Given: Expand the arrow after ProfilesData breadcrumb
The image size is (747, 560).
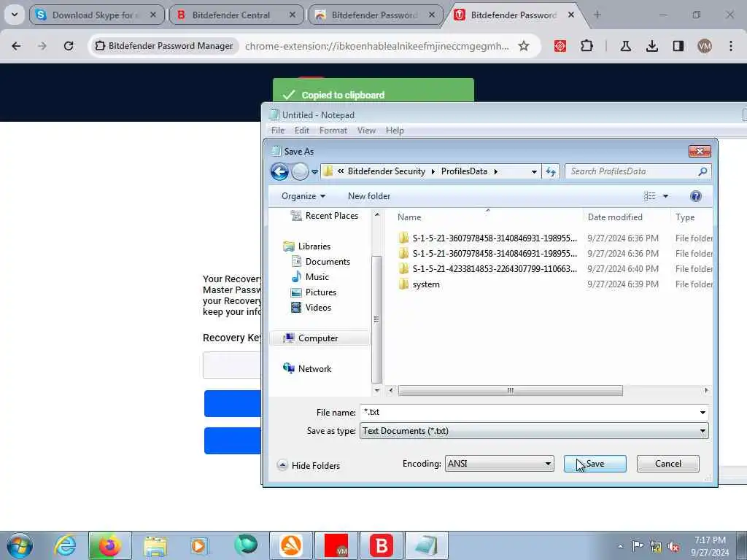Looking at the screenshot, I should pyautogui.click(x=495, y=171).
